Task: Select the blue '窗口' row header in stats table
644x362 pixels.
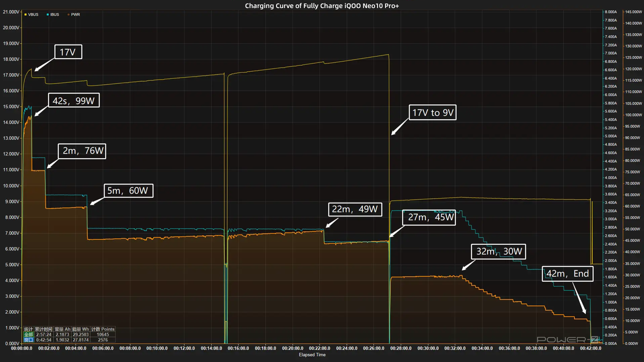Action: [29, 340]
